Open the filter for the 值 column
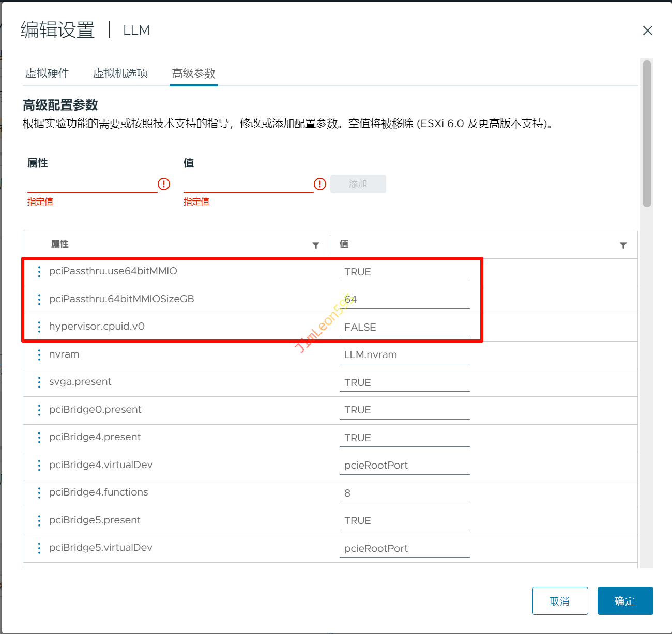Viewport: 672px width, 634px height. coord(623,245)
